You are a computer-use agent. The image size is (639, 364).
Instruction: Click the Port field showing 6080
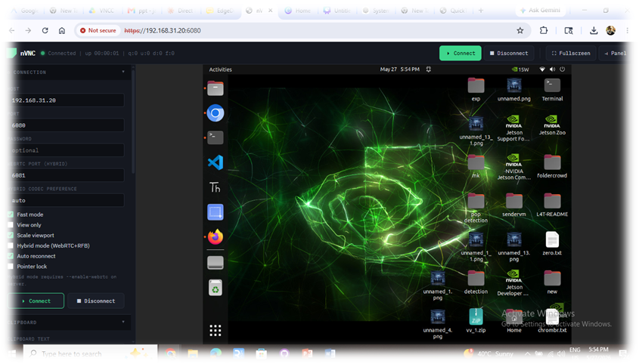click(67, 125)
